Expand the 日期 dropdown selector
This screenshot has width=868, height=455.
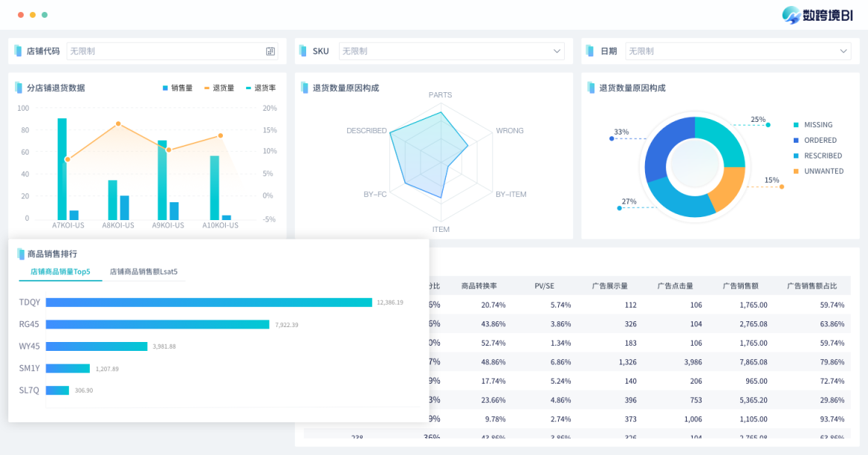[843, 51]
